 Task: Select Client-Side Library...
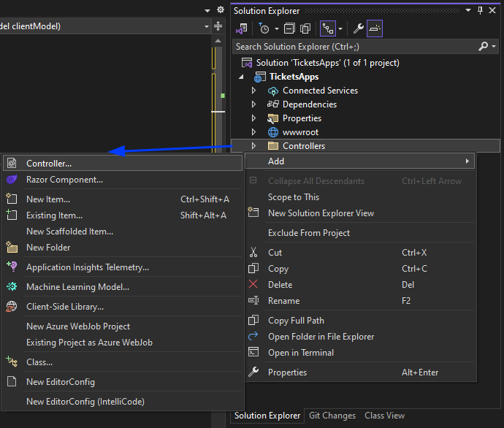(x=123, y=307)
